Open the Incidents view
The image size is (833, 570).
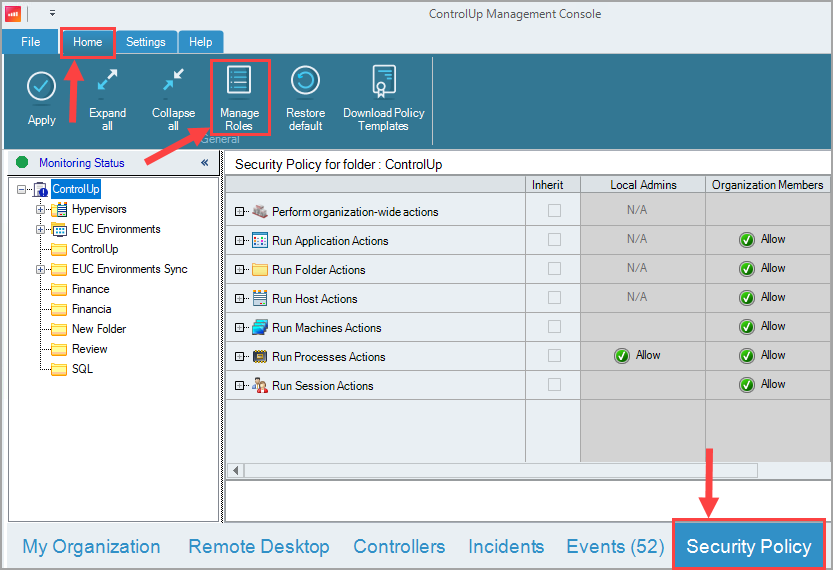point(506,547)
